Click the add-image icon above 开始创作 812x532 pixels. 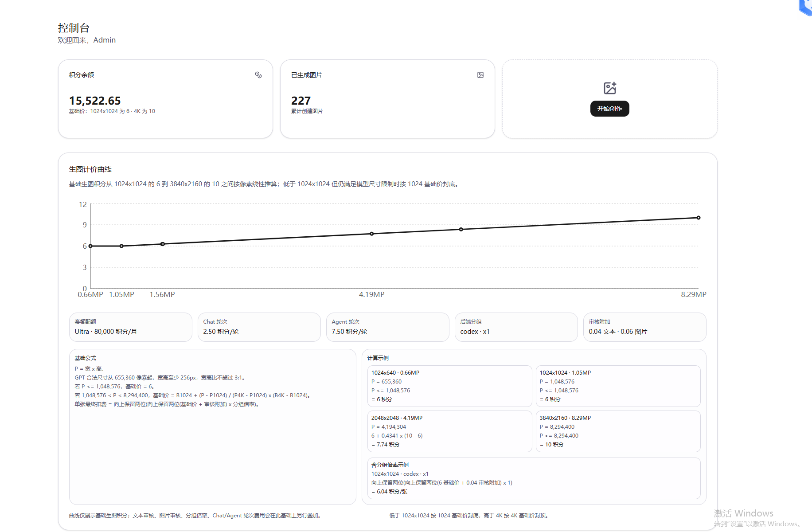pyautogui.click(x=610, y=88)
